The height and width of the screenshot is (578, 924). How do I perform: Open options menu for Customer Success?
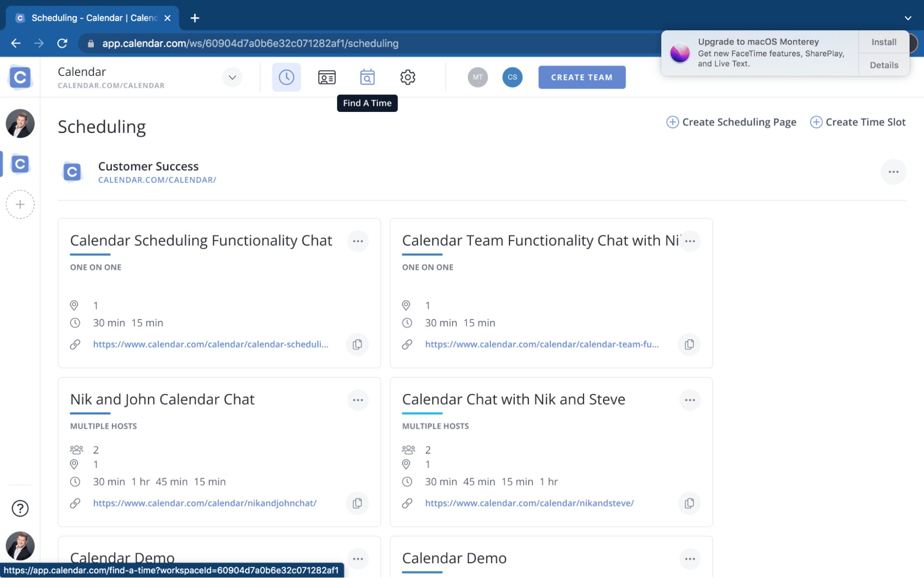point(893,172)
